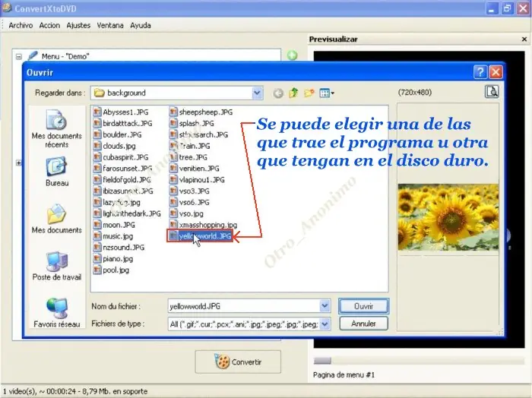The width and height of the screenshot is (532, 398).
Task: Select tree.JPG file
Action: (188, 157)
